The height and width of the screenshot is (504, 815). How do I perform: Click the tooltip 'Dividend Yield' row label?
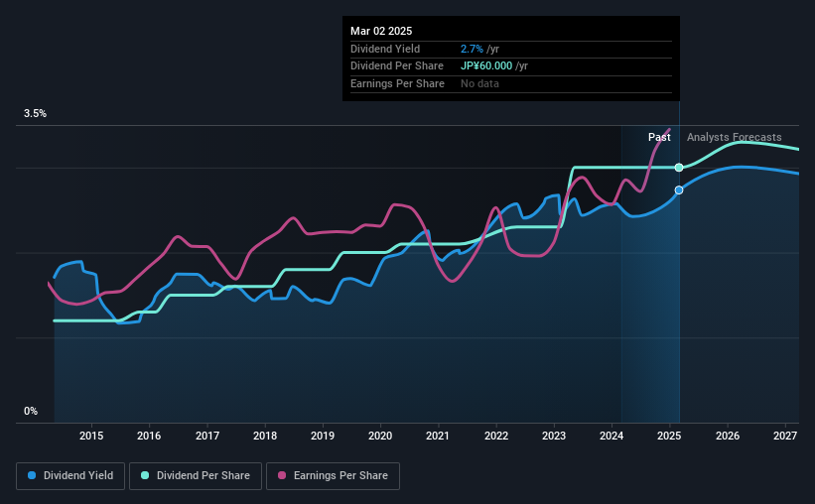[385, 49]
